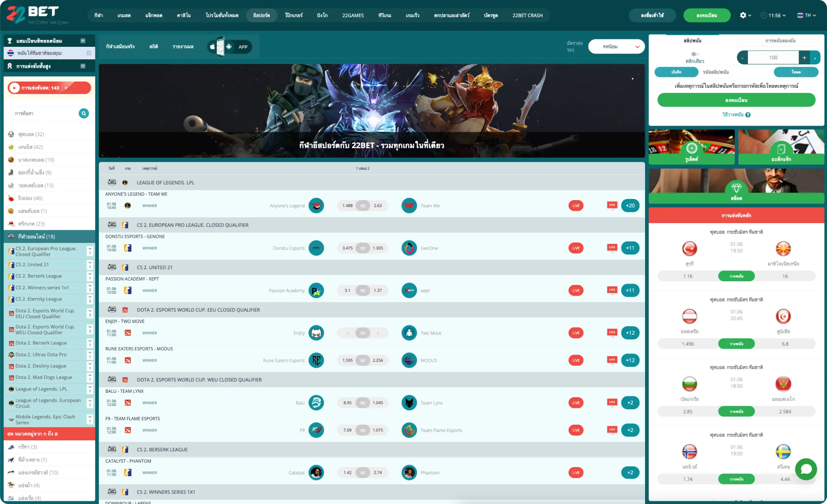Viewport: 827px width, 504px height.
Task: Open the 11:56 time dropdown
Action: 773,15
